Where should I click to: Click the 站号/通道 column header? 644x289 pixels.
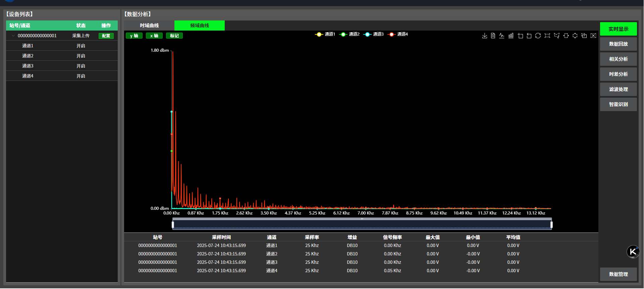click(x=20, y=26)
